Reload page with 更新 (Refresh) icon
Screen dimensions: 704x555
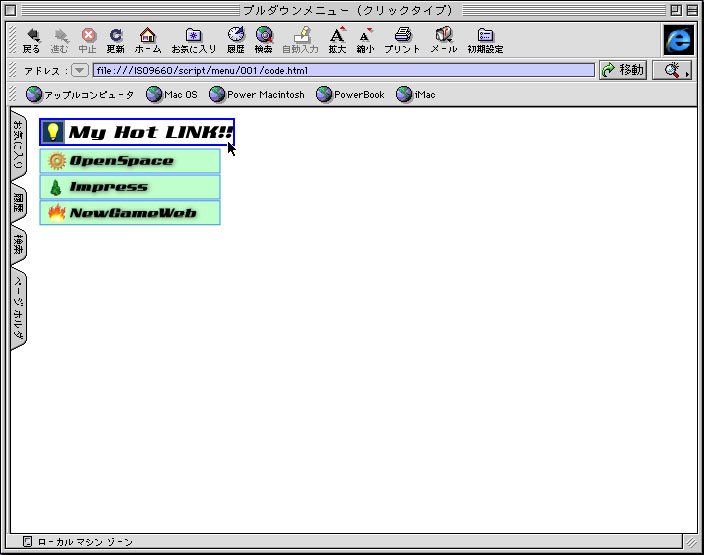[116, 38]
